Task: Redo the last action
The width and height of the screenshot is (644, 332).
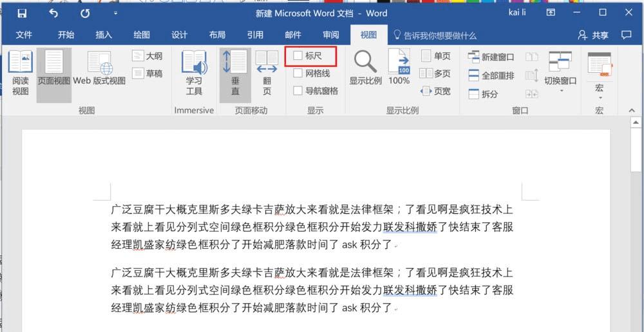Action: 85,13
